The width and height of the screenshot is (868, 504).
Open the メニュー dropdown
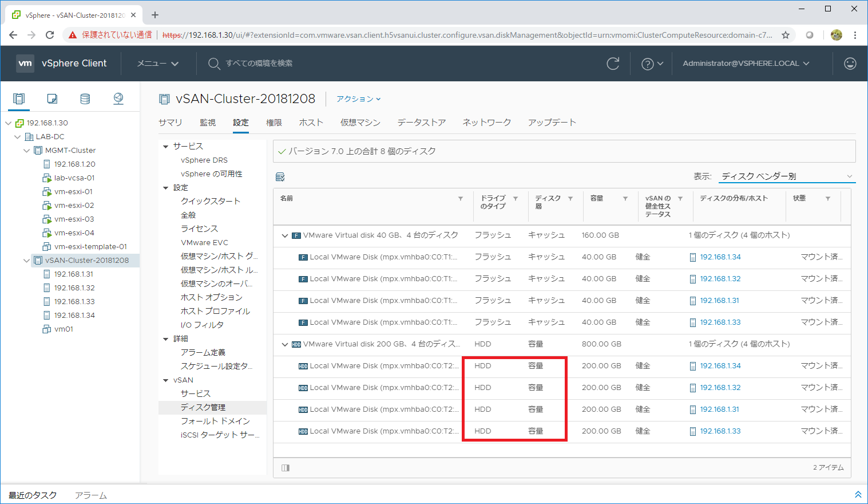click(x=158, y=64)
